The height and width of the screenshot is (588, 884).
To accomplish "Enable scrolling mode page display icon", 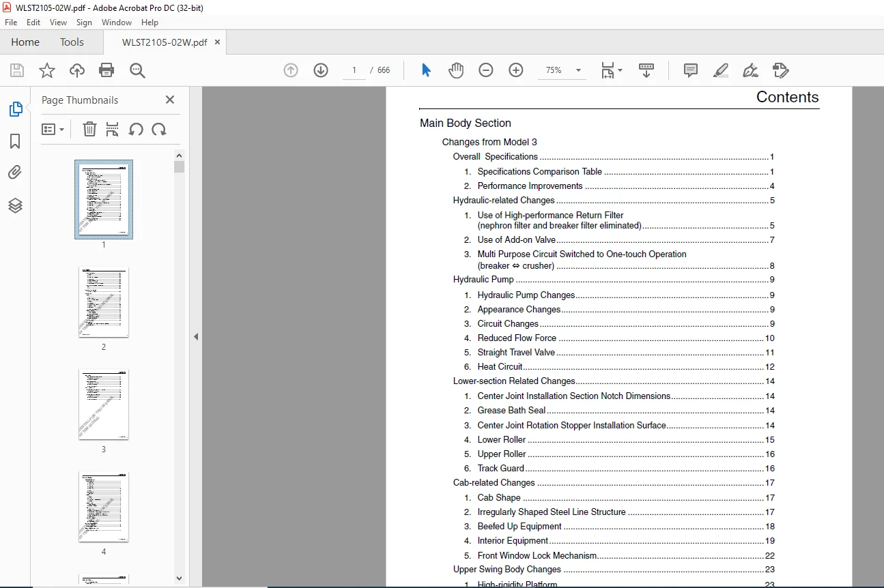I will click(x=646, y=70).
